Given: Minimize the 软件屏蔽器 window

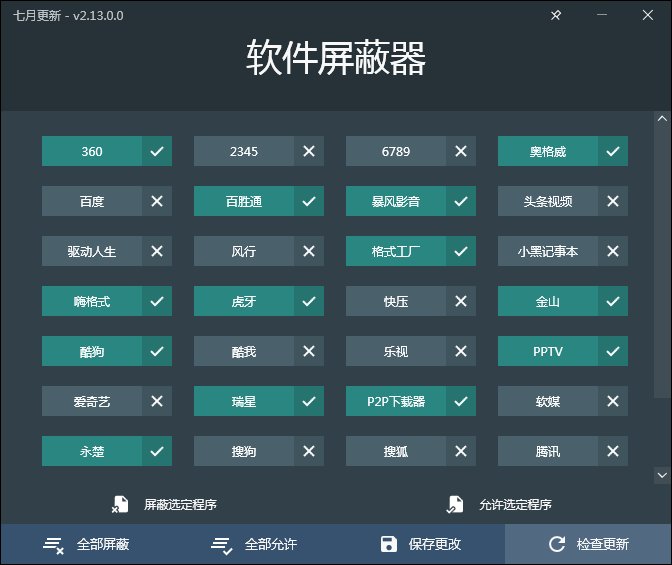Looking at the screenshot, I should [602, 15].
